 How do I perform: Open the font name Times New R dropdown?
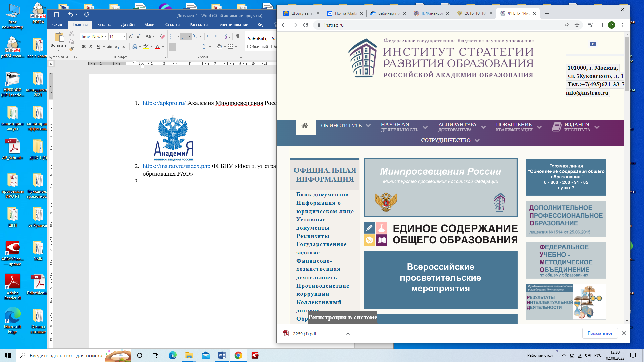tap(106, 36)
